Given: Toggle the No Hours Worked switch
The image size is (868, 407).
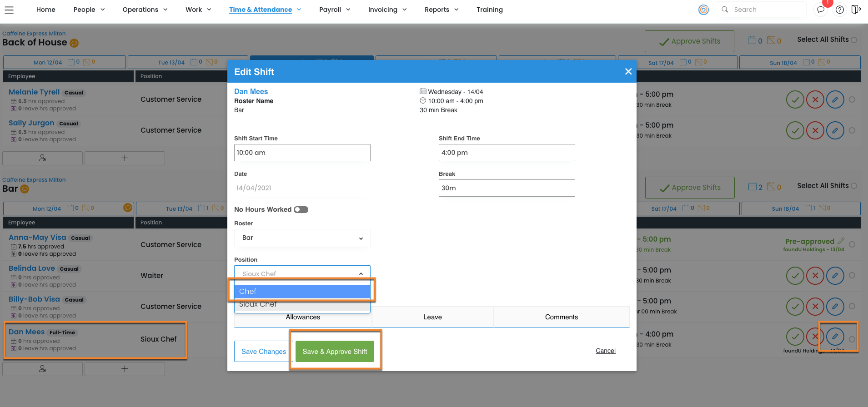Looking at the screenshot, I should pyautogui.click(x=301, y=209).
